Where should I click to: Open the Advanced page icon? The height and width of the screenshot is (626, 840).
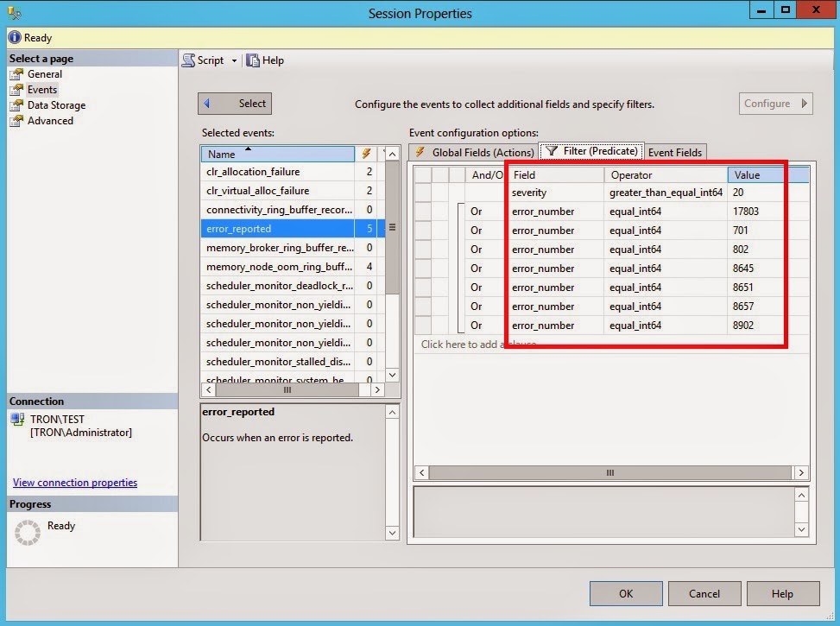point(16,121)
